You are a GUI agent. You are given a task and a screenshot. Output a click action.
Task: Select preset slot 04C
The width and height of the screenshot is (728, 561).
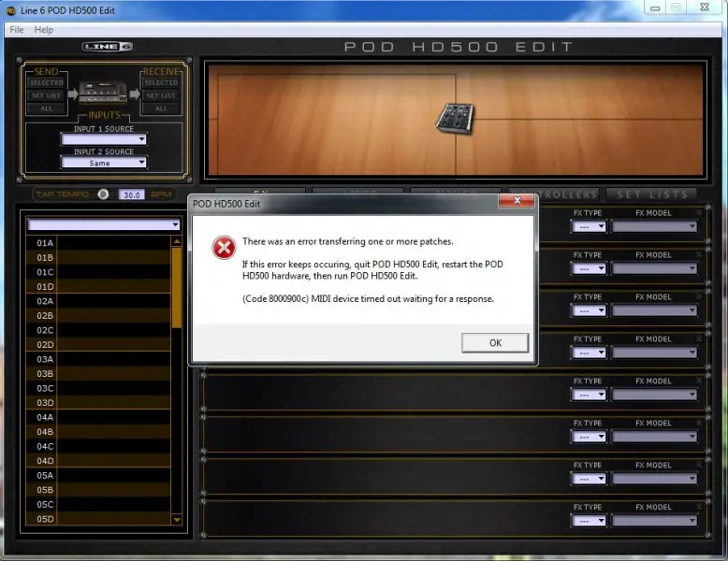pos(98,446)
